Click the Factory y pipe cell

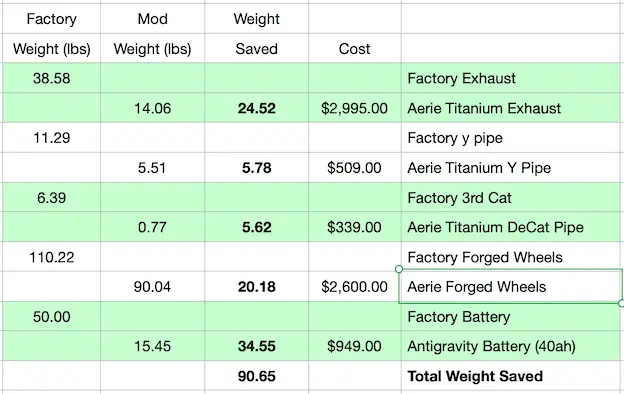(512, 138)
